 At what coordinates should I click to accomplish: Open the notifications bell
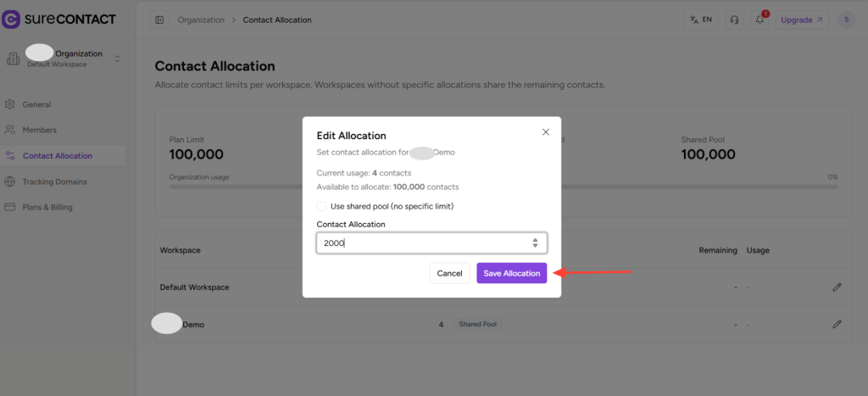tap(759, 20)
